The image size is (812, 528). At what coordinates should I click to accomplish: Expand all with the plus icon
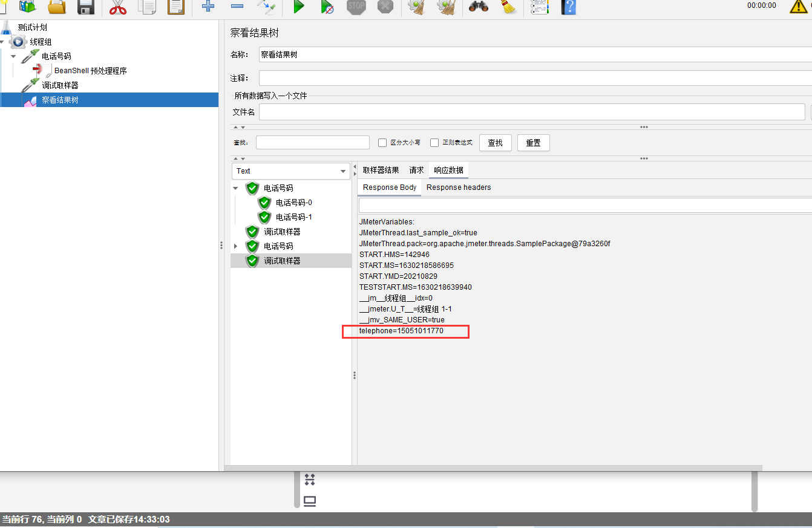[x=208, y=7]
